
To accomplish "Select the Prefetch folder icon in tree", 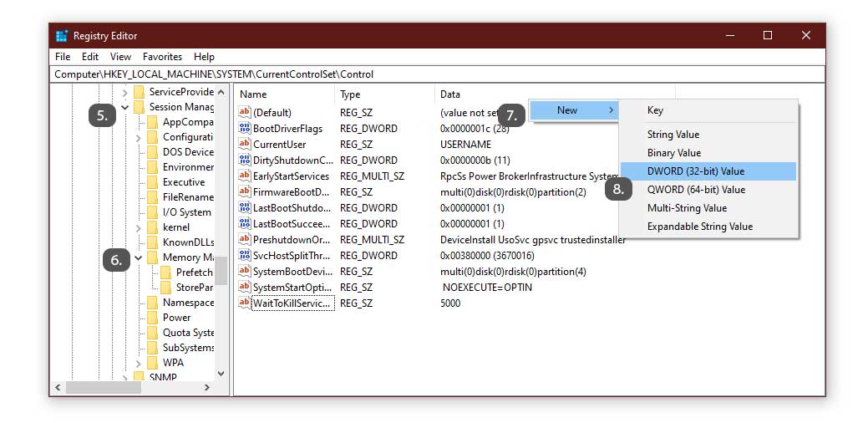I will [165, 273].
